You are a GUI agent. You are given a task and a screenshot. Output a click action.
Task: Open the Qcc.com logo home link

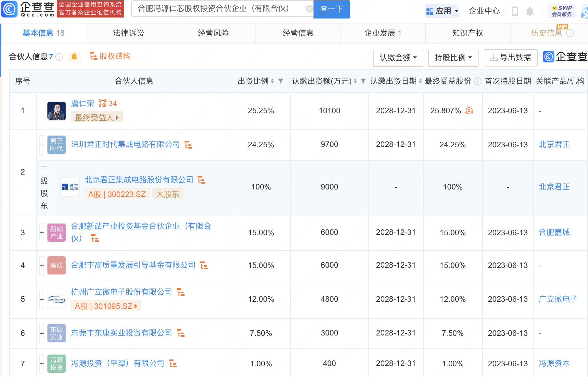click(28, 9)
